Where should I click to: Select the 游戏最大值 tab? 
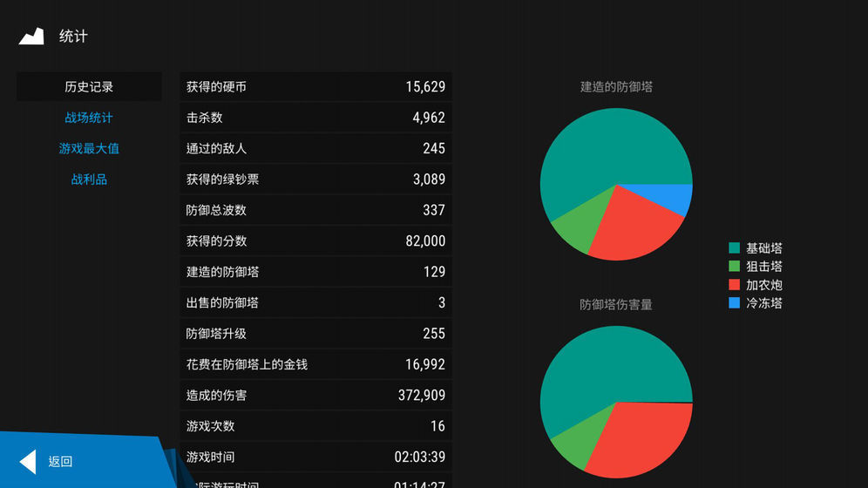point(89,149)
